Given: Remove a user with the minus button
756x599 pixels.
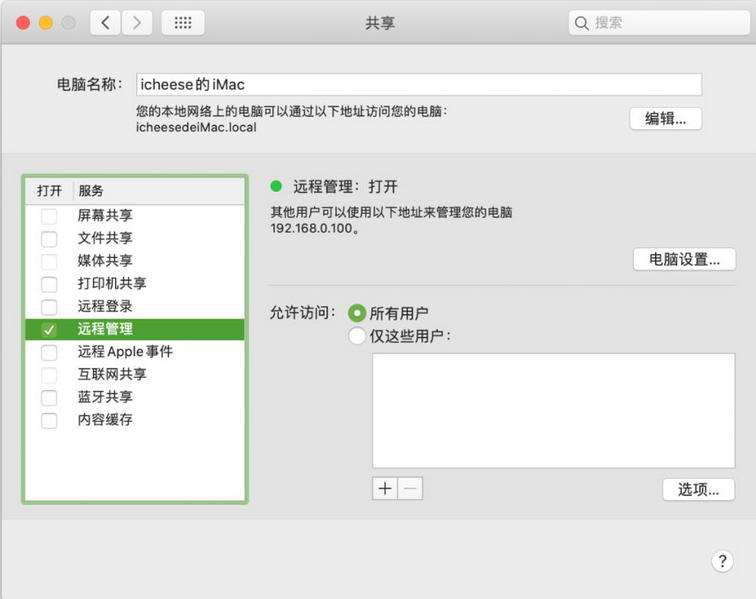Looking at the screenshot, I should (x=410, y=489).
